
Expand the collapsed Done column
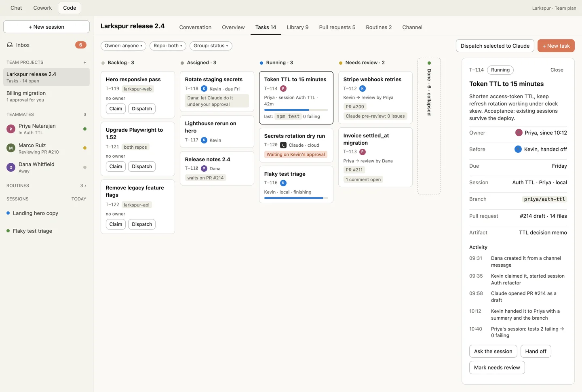[429, 126]
